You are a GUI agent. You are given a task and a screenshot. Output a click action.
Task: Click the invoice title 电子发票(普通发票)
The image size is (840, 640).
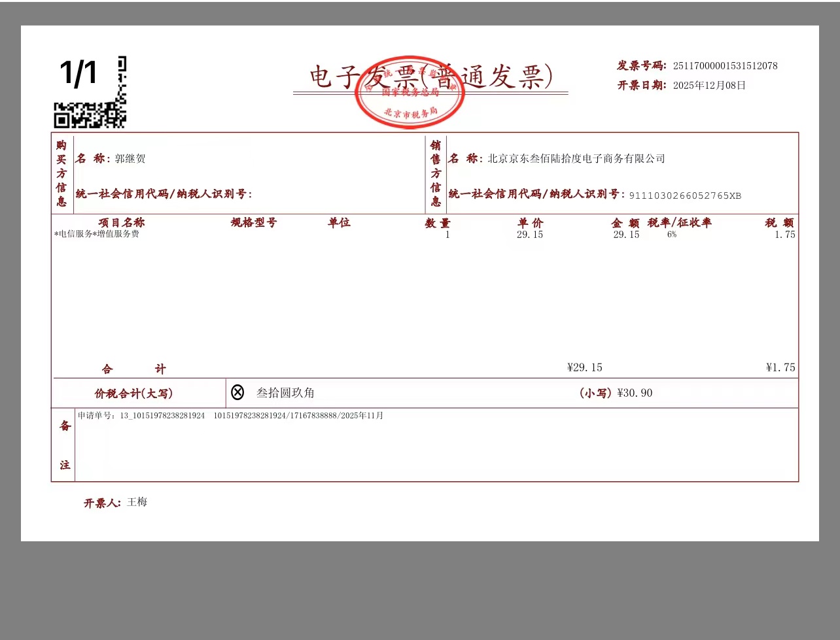click(x=430, y=76)
